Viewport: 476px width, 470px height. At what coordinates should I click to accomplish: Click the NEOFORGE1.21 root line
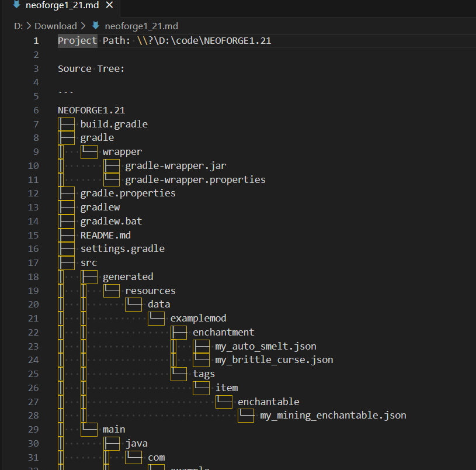(91, 110)
